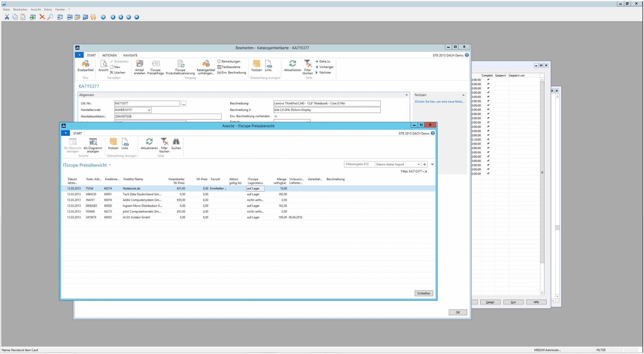The image size is (644, 354).
Task: Click the Run button in background window
Action: click(513, 302)
